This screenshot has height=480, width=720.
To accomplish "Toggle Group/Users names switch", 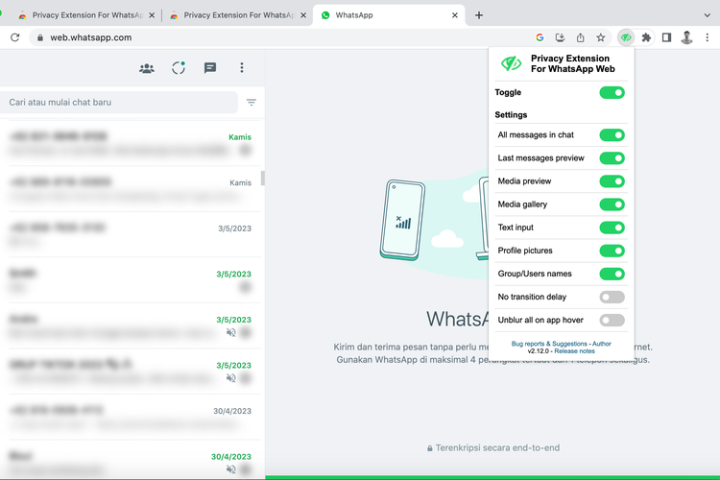I will 612,274.
